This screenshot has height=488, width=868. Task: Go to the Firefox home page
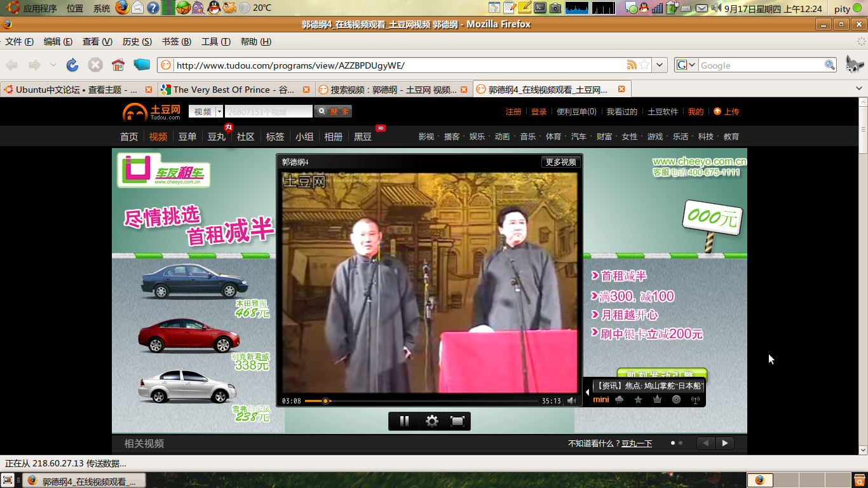(118, 65)
